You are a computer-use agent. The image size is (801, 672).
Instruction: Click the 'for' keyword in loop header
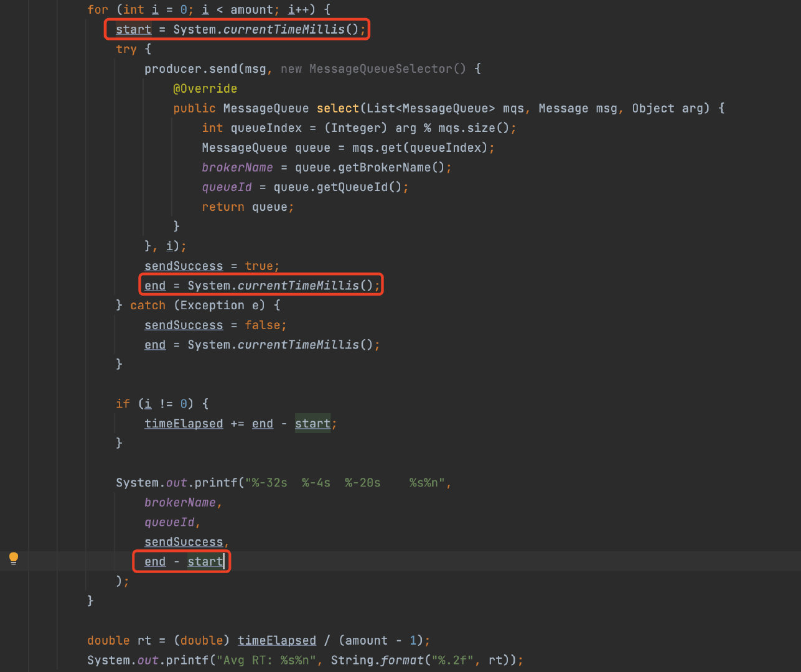point(98,10)
